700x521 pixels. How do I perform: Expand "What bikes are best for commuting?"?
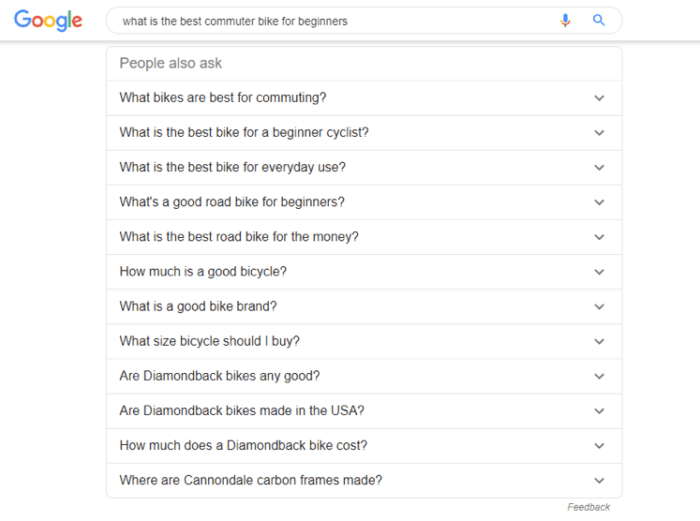[x=599, y=98]
